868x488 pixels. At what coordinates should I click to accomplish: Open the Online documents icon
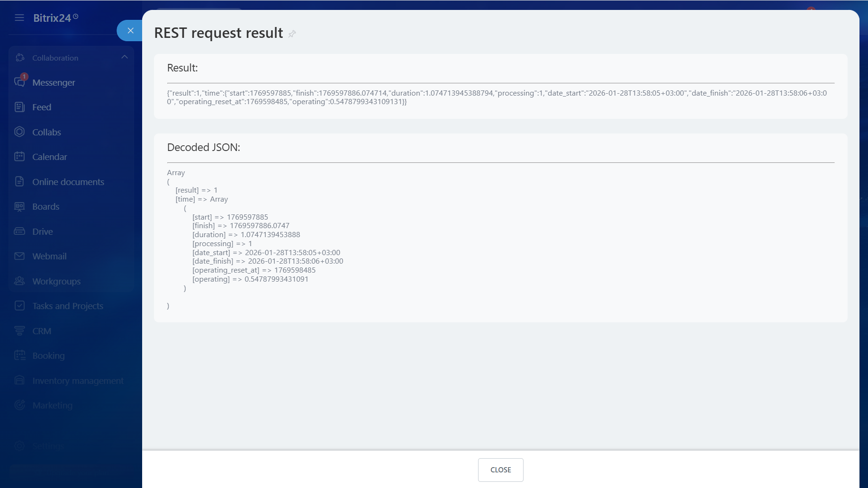pos(19,181)
